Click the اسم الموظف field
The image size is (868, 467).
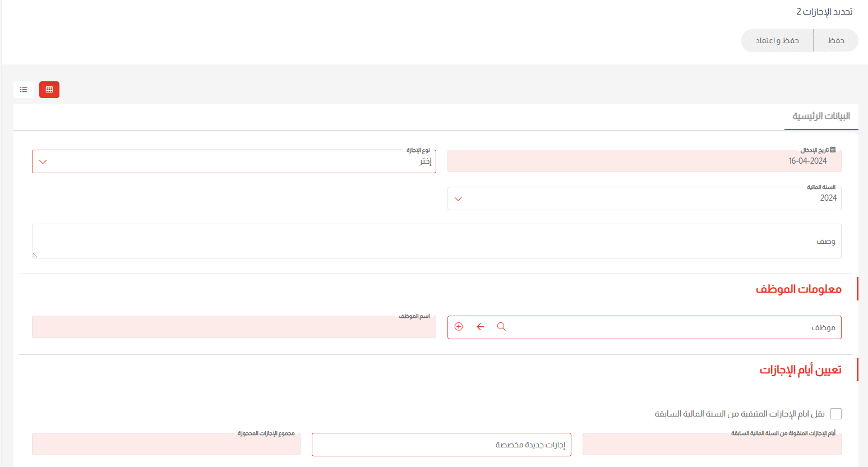point(234,327)
